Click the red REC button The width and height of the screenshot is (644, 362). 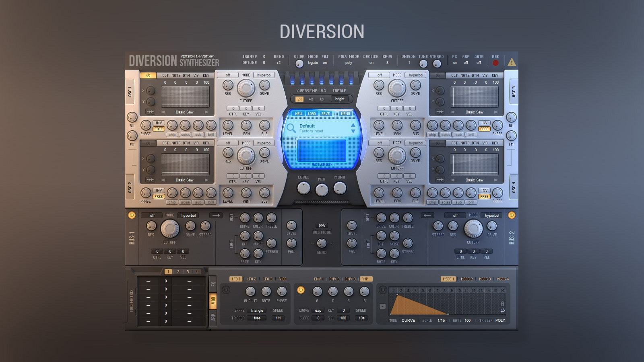495,63
